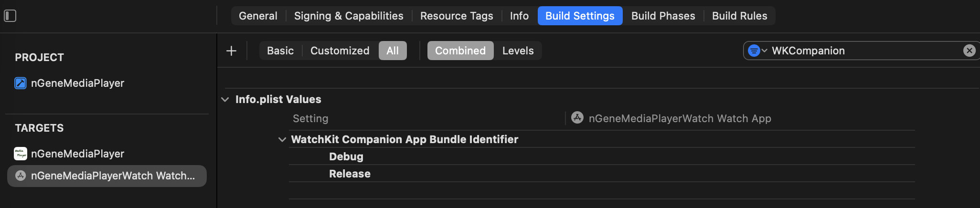
Task: Open the Info tab
Action: point(519,16)
